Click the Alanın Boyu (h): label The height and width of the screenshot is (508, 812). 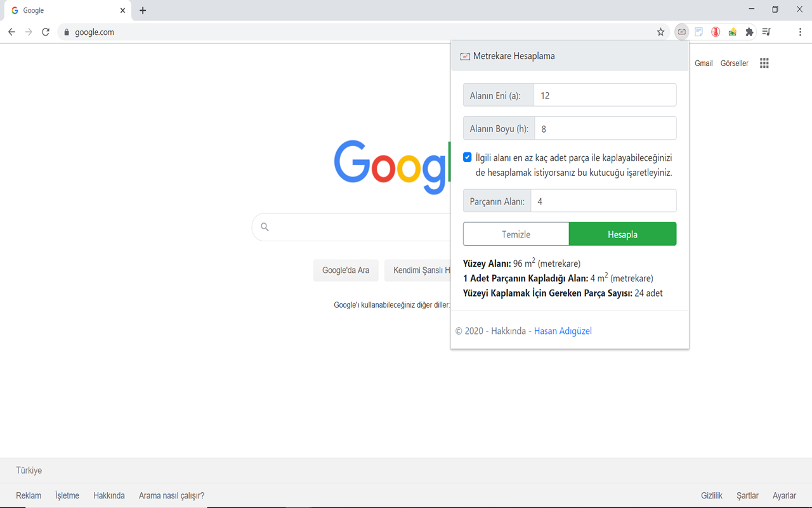click(499, 128)
